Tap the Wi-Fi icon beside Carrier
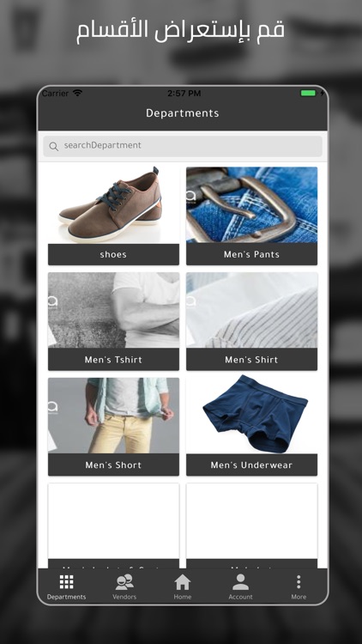The width and height of the screenshot is (362, 644). point(77,93)
